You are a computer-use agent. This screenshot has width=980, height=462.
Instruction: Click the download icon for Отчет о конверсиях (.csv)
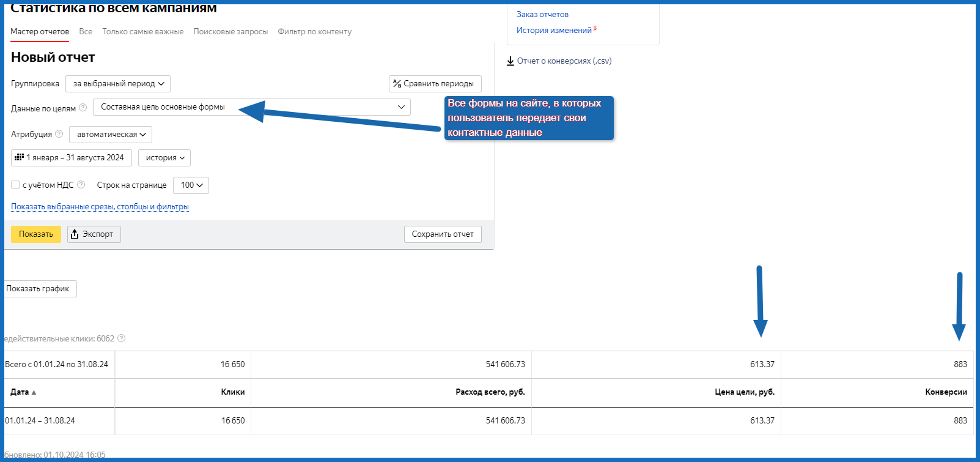coord(510,61)
